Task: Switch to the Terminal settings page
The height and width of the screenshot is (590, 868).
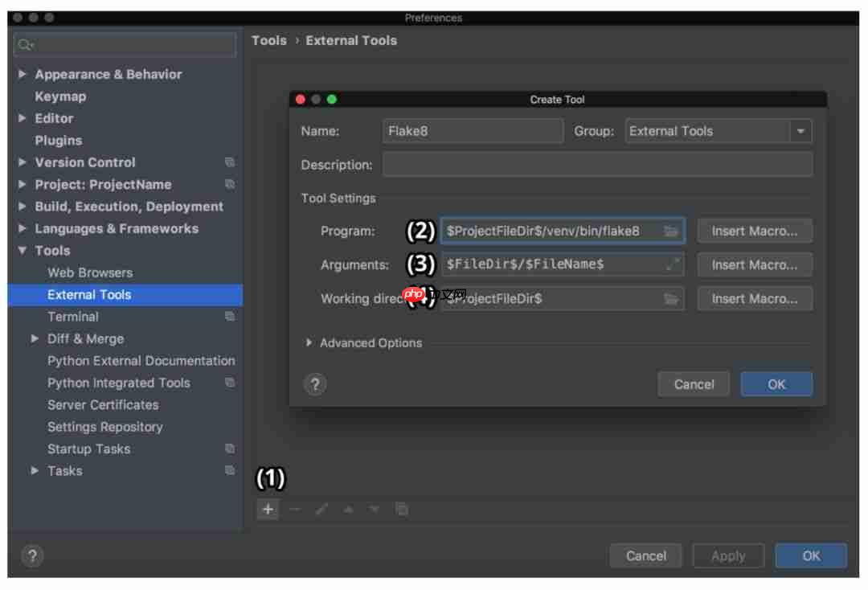Action: 73,317
